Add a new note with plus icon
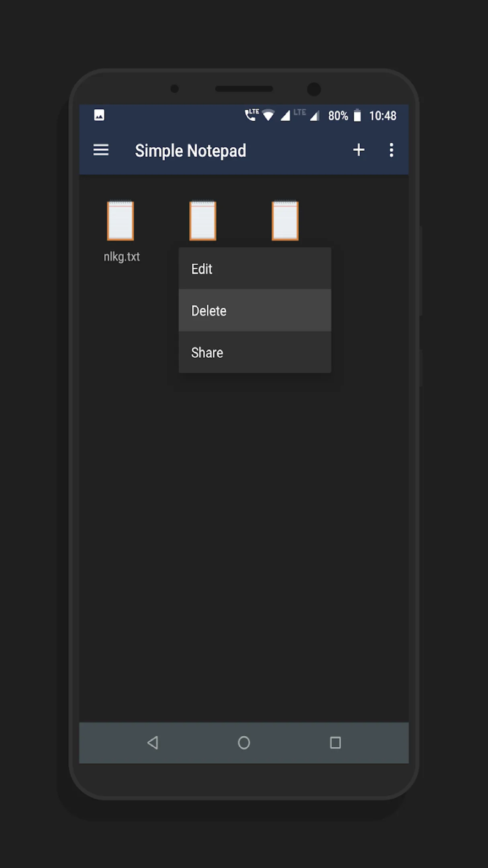This screenshot has height=868, width=488. point(359,150)
